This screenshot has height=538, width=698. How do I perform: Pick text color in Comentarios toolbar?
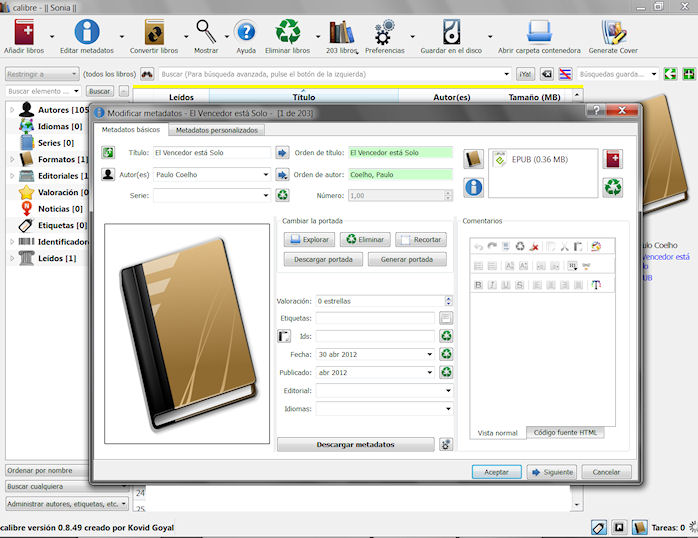(x=597, y=285)
